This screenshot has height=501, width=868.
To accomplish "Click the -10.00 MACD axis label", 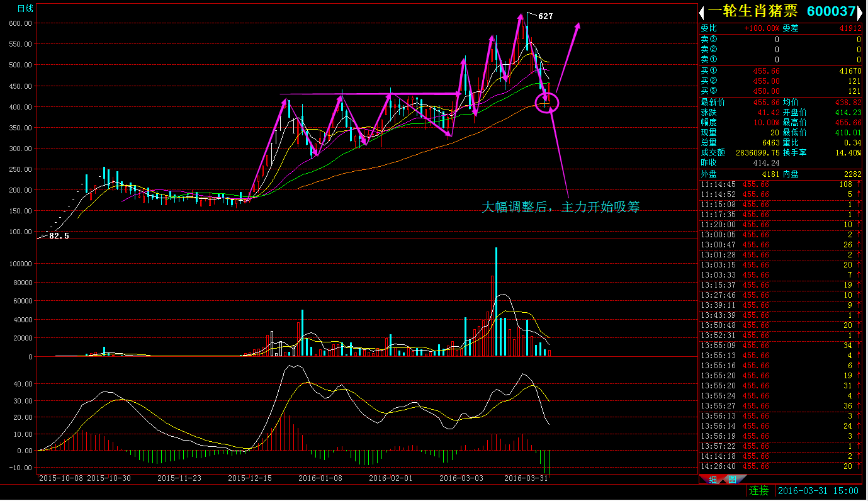I will tap(20, 468).
